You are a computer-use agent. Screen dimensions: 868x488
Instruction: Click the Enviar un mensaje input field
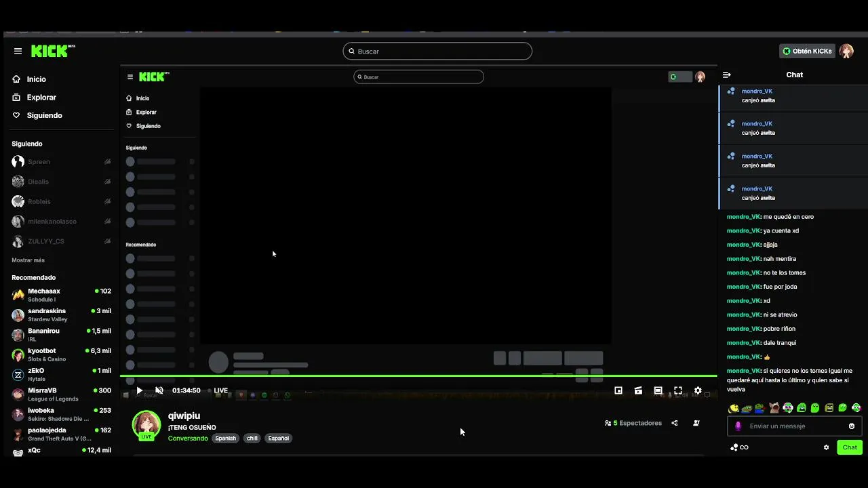pyautogui.click(x=794, y=426)
